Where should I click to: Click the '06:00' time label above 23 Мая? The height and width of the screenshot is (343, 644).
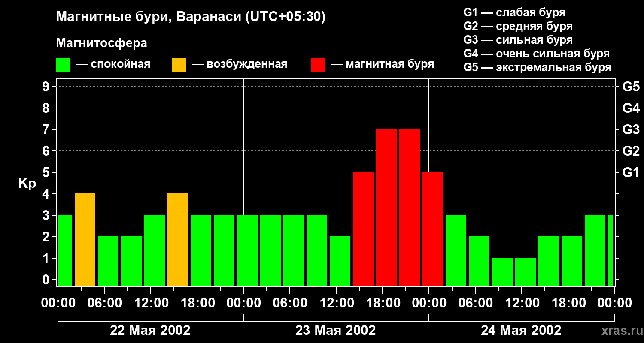290,303
